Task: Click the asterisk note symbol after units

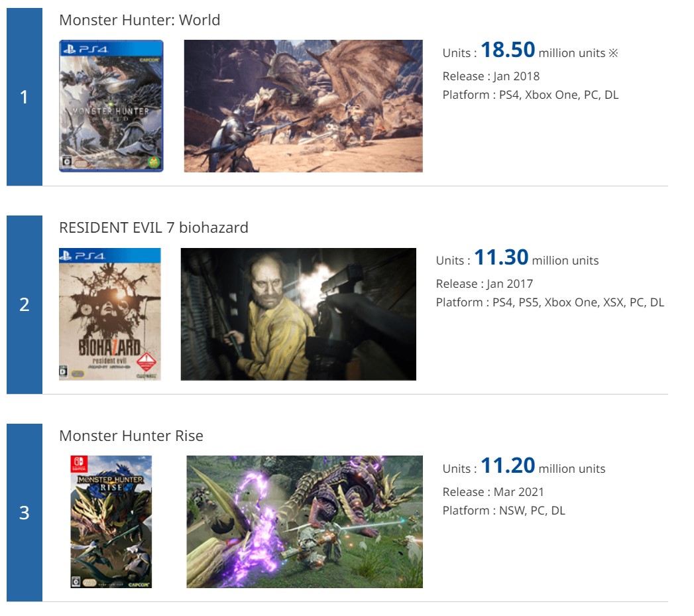Action: (613, 52)
